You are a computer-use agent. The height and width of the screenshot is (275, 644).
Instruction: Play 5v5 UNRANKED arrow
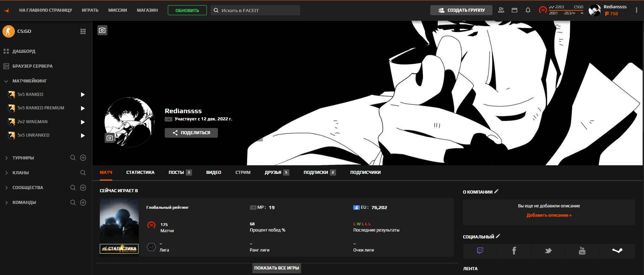click(x=83, y=136)
